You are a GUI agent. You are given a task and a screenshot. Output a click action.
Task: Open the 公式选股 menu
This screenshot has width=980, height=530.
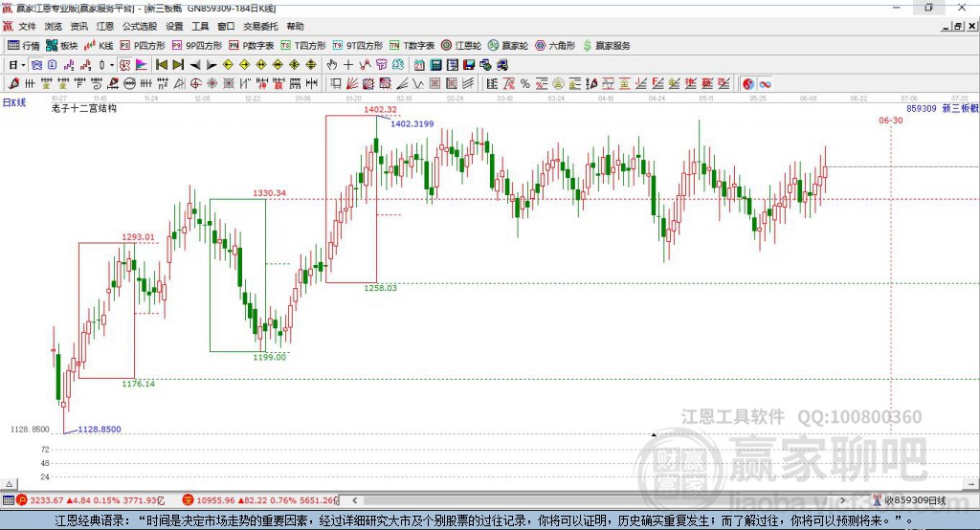(140, 26)
